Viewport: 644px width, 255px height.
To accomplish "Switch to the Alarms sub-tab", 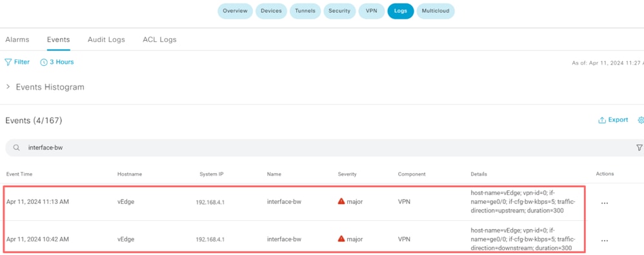I will [17, 40].
